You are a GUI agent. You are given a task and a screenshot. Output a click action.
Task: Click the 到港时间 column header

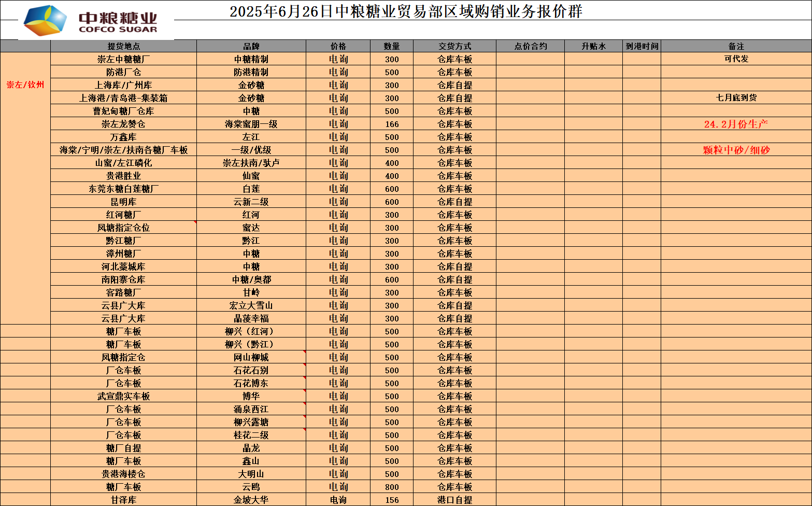(642, 46)
